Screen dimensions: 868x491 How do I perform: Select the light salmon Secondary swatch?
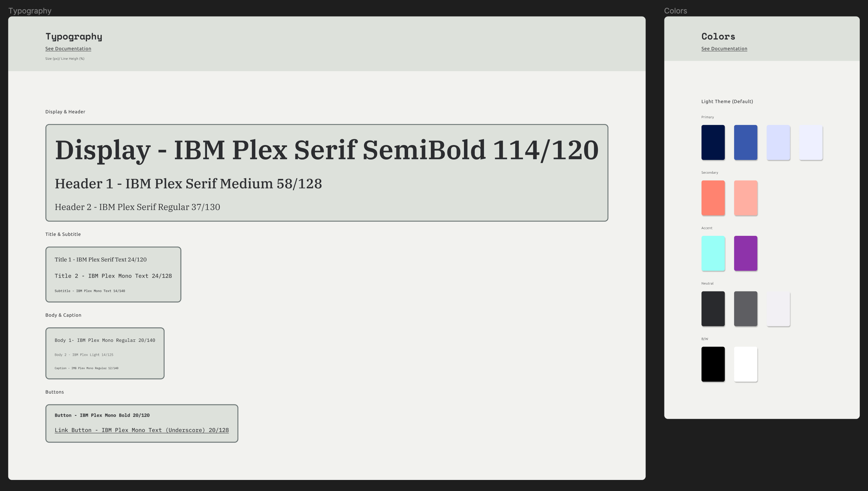(x=746, y=198)
